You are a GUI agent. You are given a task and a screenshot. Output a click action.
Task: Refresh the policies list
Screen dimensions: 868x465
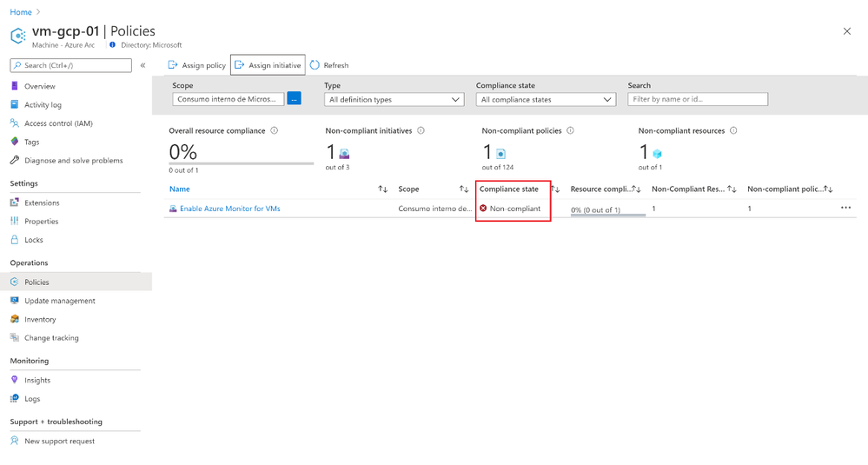pyautogui.click(x=329, y=65)
